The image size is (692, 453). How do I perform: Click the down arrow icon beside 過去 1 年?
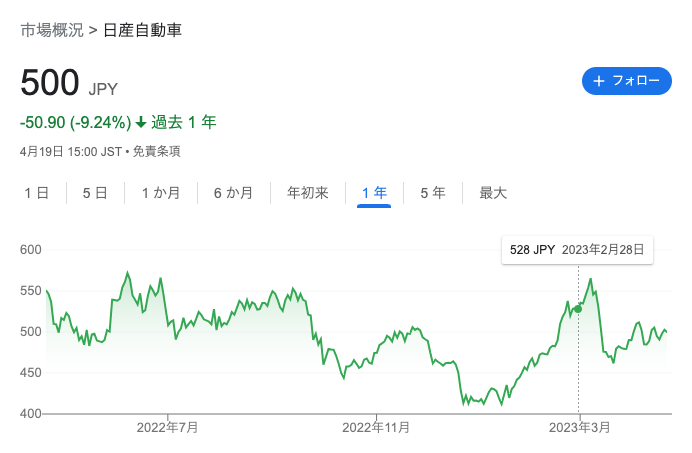tap(141, 122)
